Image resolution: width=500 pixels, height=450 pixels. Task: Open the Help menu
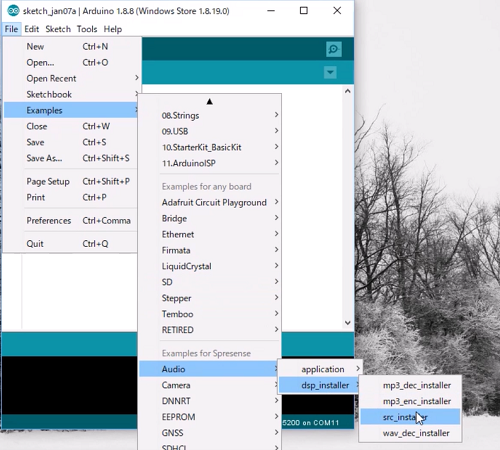(113, 29)
